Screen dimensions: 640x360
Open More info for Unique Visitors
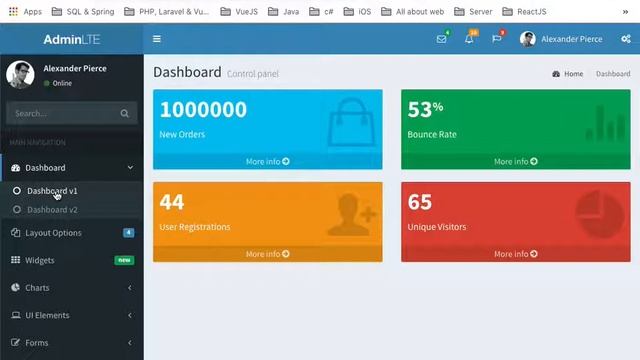pyautogui.click(x=516, y=254)
